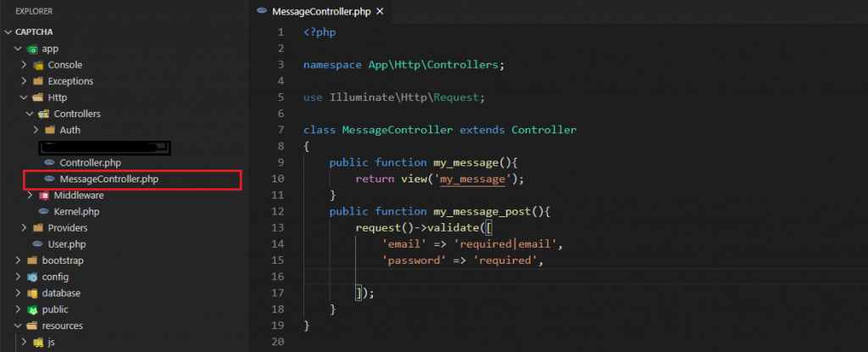
Task: Click the public folder icon
Action: [32, 310]
